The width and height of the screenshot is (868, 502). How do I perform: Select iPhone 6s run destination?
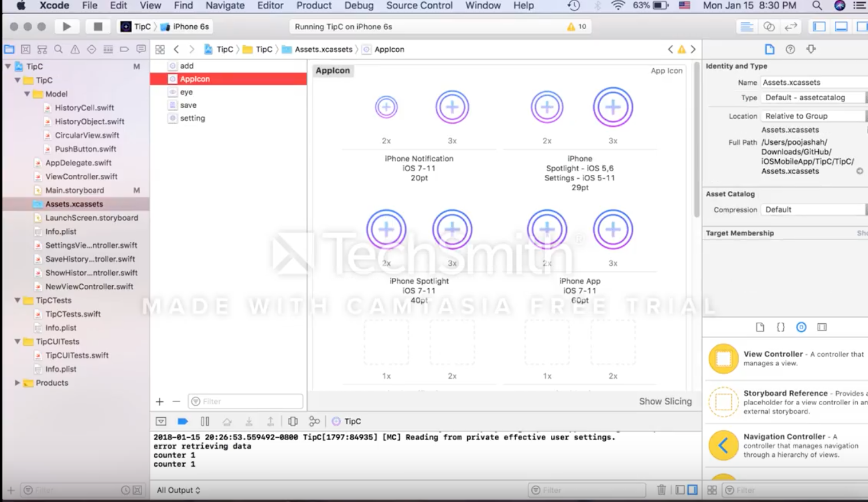click(x=186, y=26)
